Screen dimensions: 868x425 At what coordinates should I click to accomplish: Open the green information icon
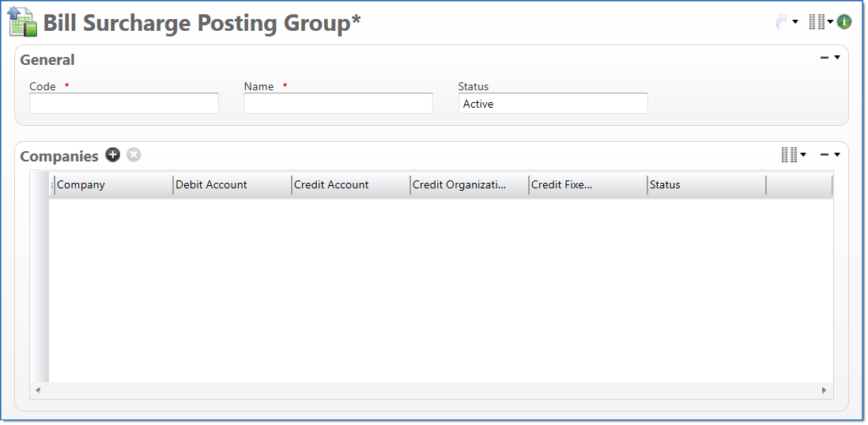[844, 22]
